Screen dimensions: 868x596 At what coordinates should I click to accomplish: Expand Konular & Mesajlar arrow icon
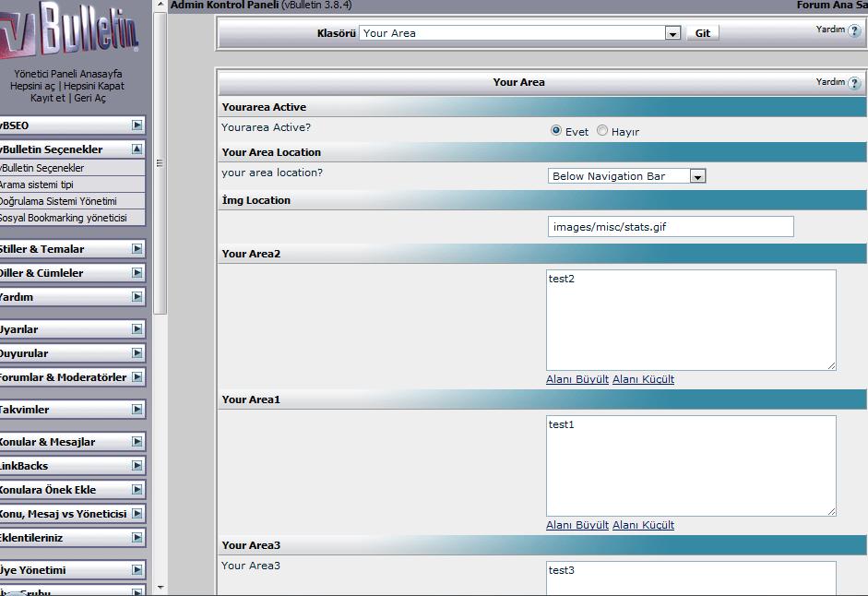(137, 442)
